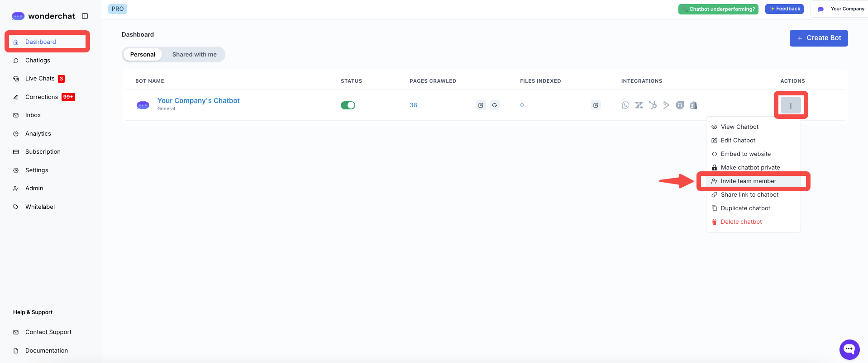This screenshot has height=363, width=868.
Task: Collapse the sidebar using the panel icon
Action: point(85,16)
